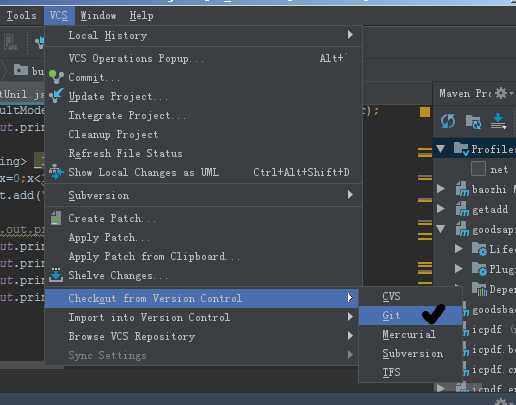This screenshot has height=405, width=516.
Task: Choose VCS Operations Popup
Action: pos(203,58)
